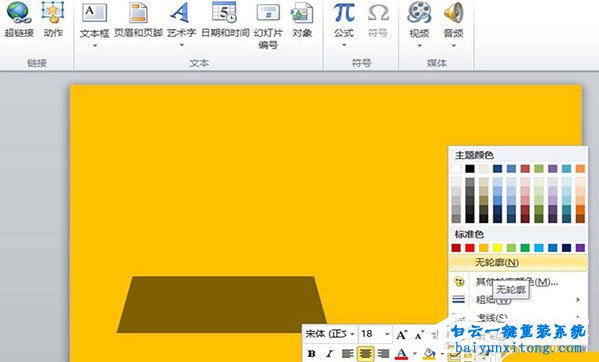This screenshot has width=599, height=362.
Task: Open Header and Footer (页眉和页脚)
Action: click(138, 19)
